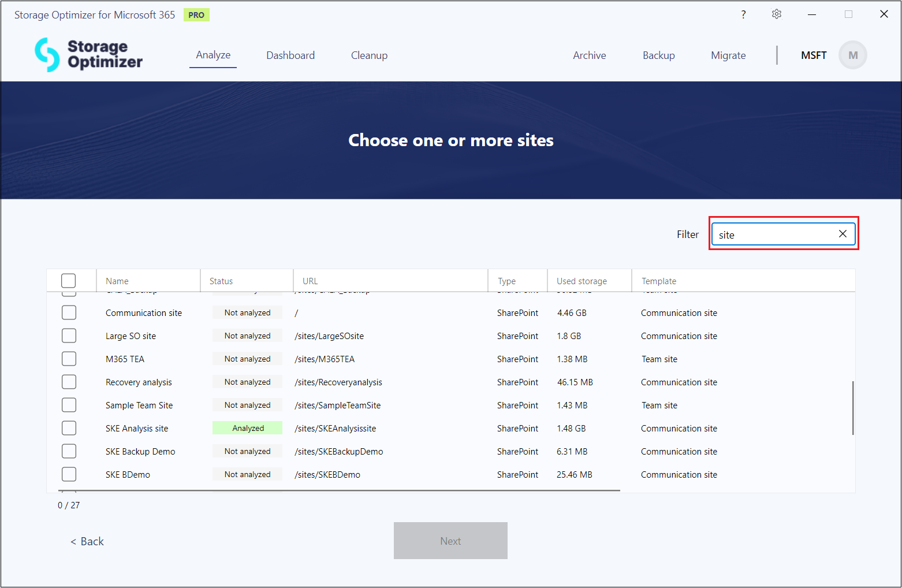902x588 pixels.
Task: Clear the filter with the X icon
Action: click(843, 234)
